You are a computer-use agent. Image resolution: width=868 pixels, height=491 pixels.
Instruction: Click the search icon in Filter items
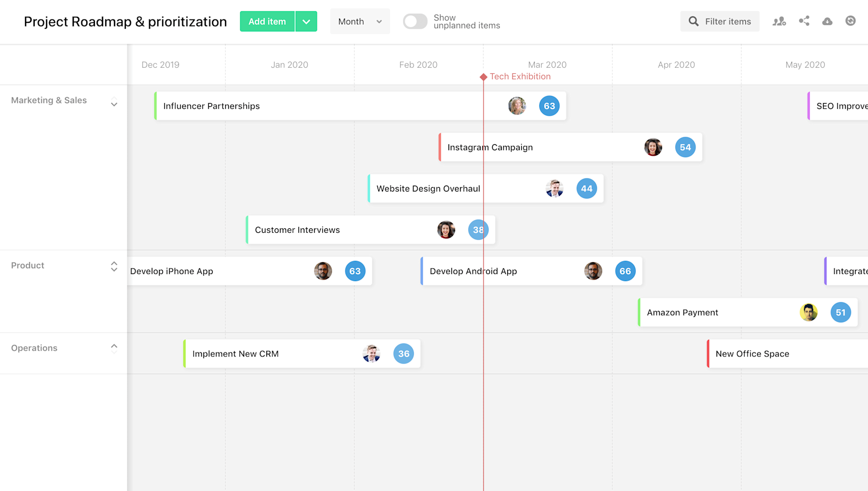pos(693,21)
